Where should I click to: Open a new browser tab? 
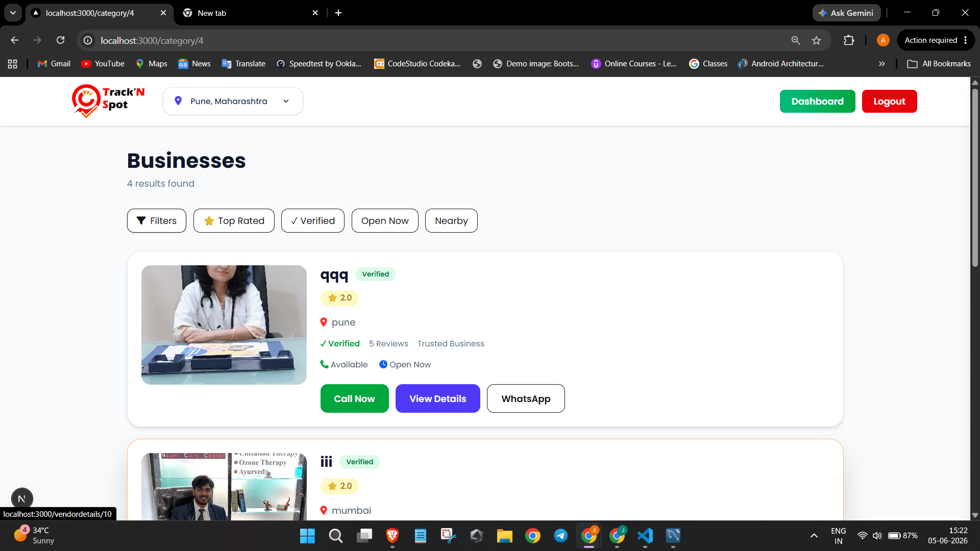(338, 13)
